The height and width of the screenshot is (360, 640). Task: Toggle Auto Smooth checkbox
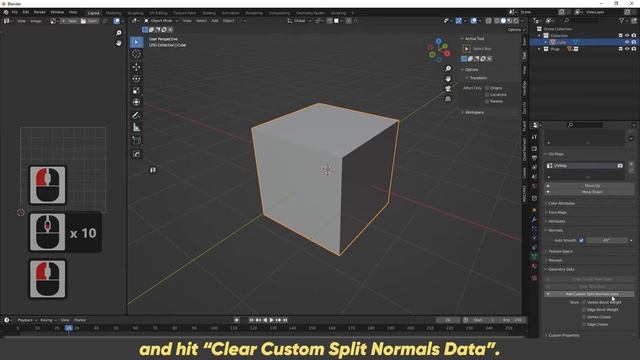[x=581, y=240]
